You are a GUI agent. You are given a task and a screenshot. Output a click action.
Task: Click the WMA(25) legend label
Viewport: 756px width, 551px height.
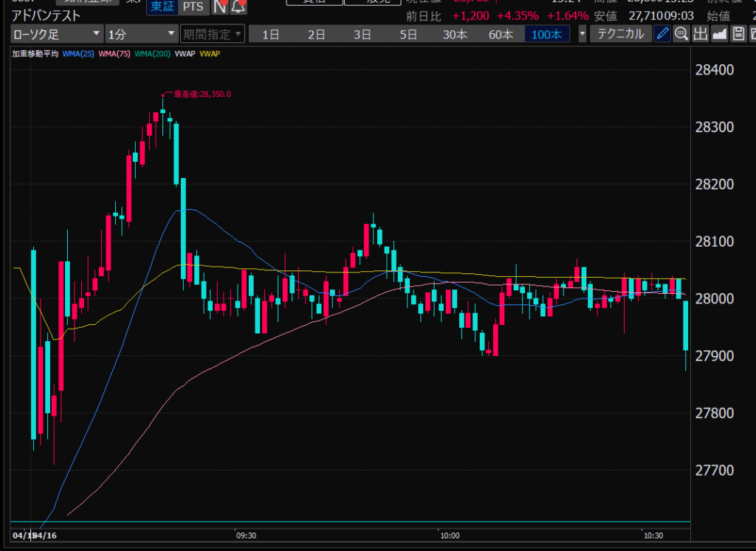[x=78, y=54]
